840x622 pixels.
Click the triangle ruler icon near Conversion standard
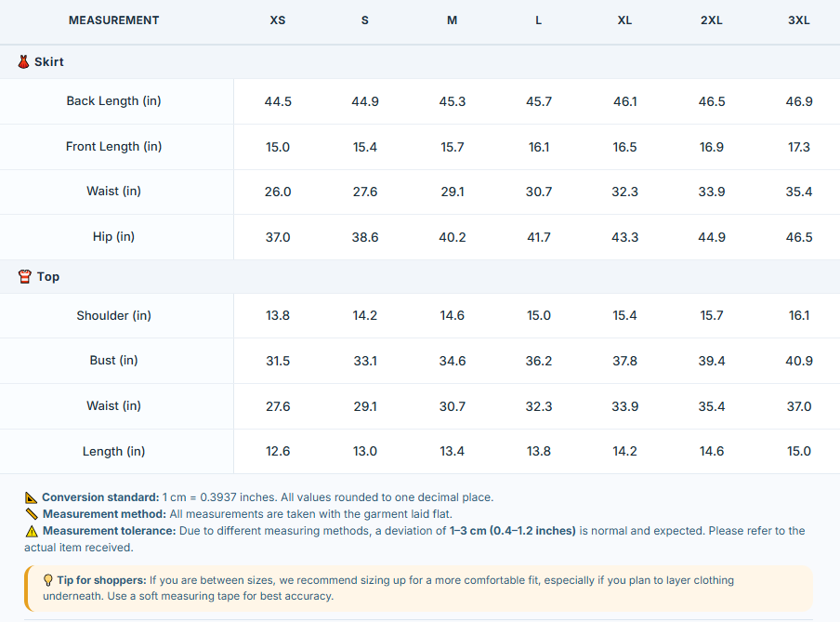(31, 497)
